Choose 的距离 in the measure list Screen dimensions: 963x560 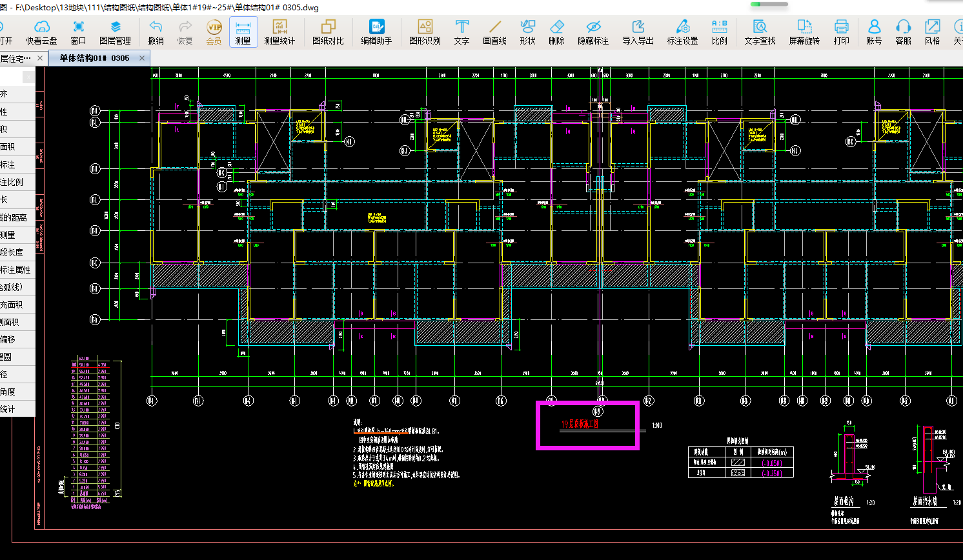(17, 217)
